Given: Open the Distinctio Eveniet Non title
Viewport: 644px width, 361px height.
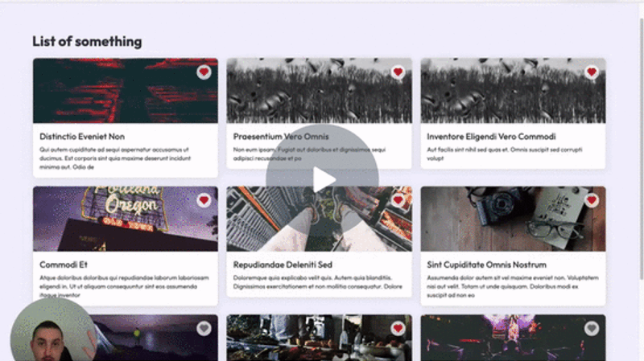Looking at the screenshot, I should click(82, 137).
